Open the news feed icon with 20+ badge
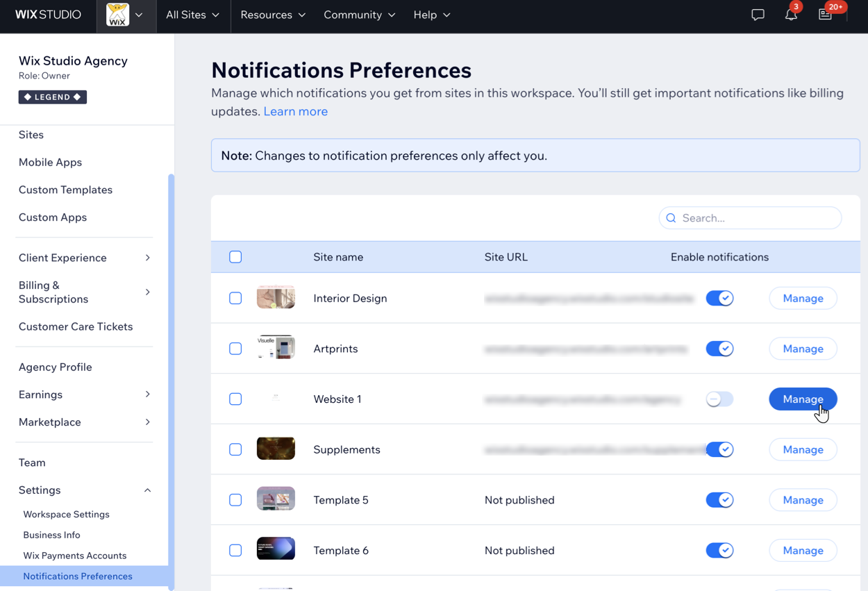This screenshot has height=591, width=868. tap(825, 15)
